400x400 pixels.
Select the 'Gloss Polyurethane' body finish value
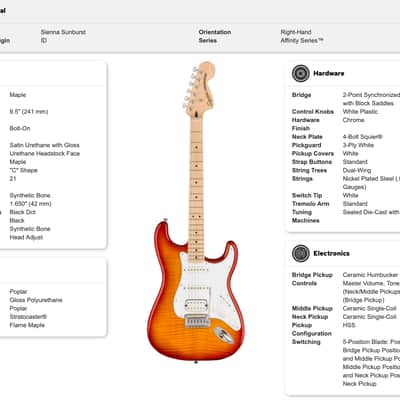[x=36, y=300]
